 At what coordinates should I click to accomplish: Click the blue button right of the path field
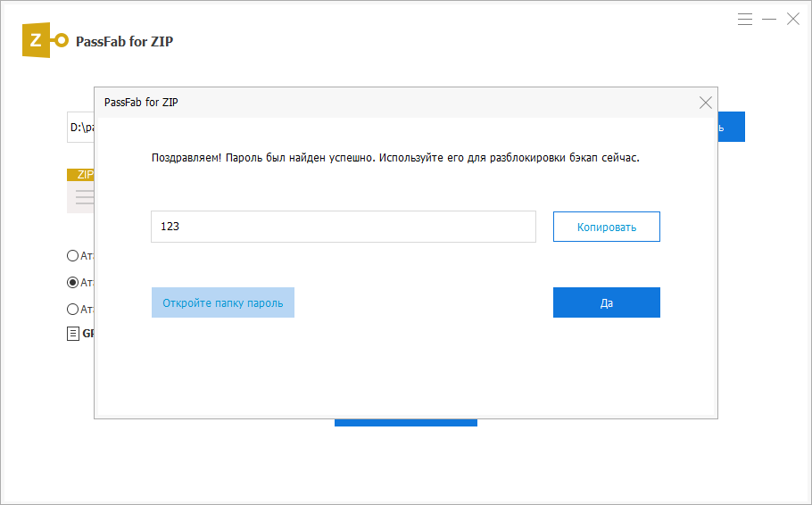(731, 127)
